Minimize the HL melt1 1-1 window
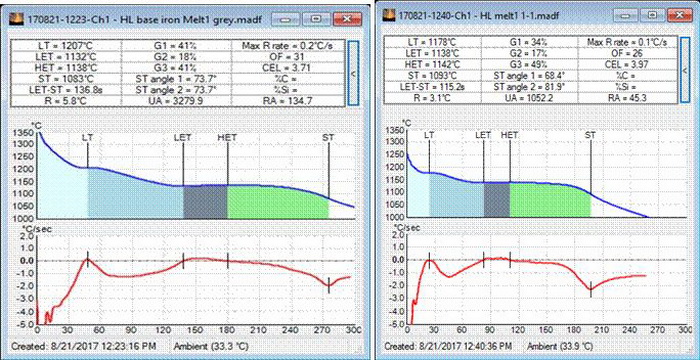The height and width of the screenshot is (360, 700). (x=625, y=15)
